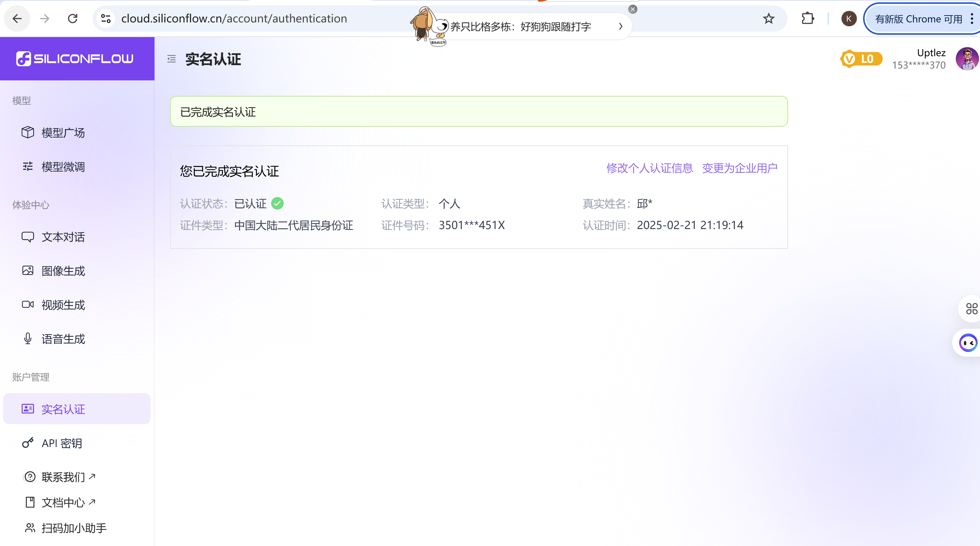Open the 联系我们 external link
The width and height of the screenshot is (980, 546).
pos(63,477)
